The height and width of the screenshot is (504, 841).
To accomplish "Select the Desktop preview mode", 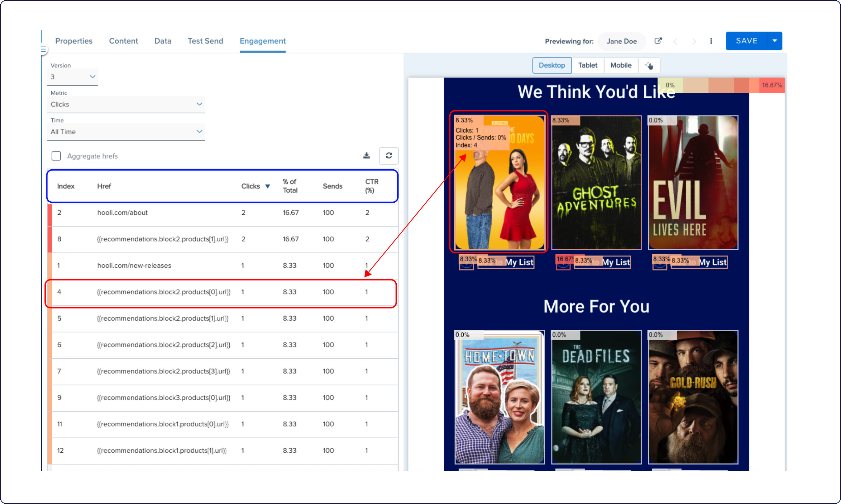I will pyautogui.click(x=552, y=65).
